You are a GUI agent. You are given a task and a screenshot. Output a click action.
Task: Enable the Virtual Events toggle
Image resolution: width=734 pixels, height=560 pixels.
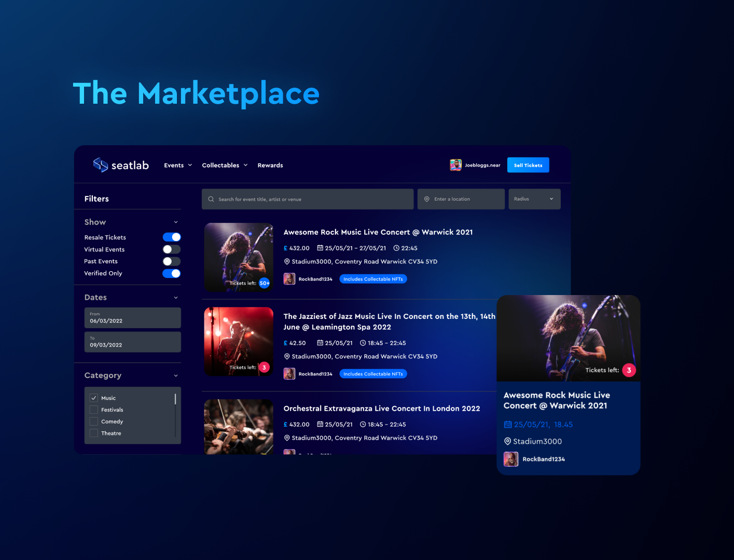pyautogui.click(x=172, y=249)
